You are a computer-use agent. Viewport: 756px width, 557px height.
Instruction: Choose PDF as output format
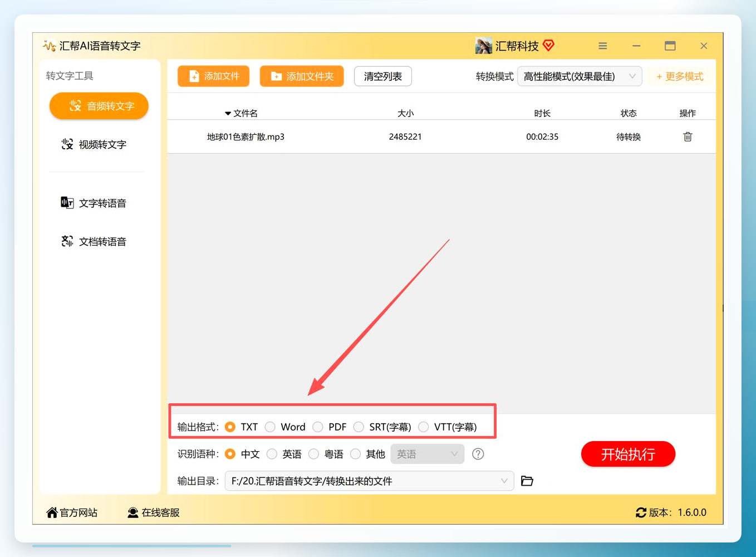tap(318, 427)
